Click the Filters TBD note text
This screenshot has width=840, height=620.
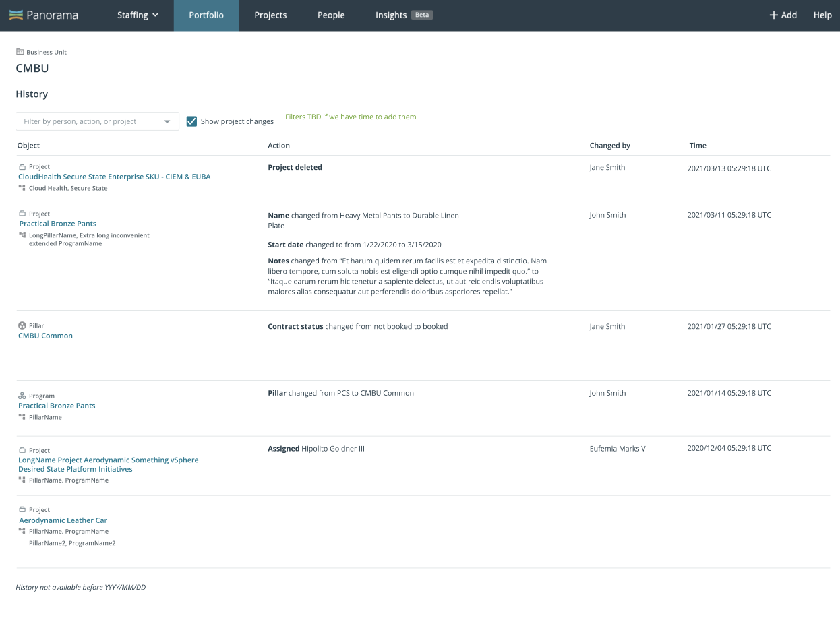click(x=351, y=117)
